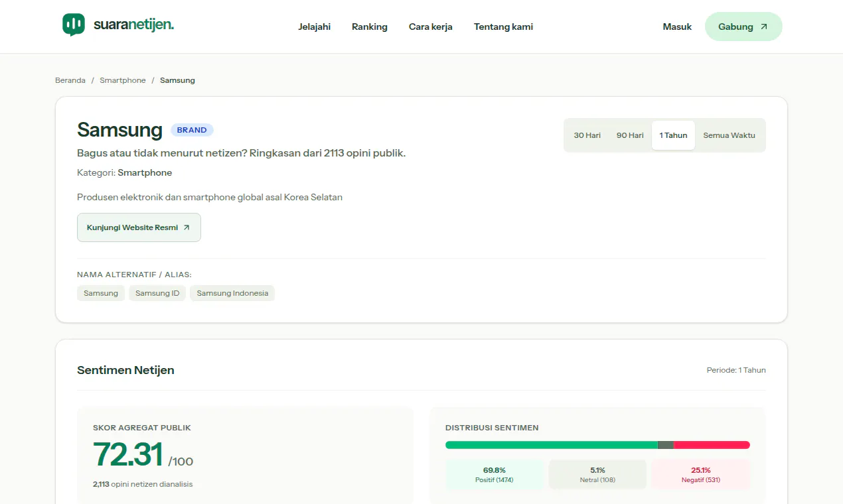Select the 1 Tahun period tab
Image resolution: width=843 pixels, height=504 pixels.
(x=673, y=135)
